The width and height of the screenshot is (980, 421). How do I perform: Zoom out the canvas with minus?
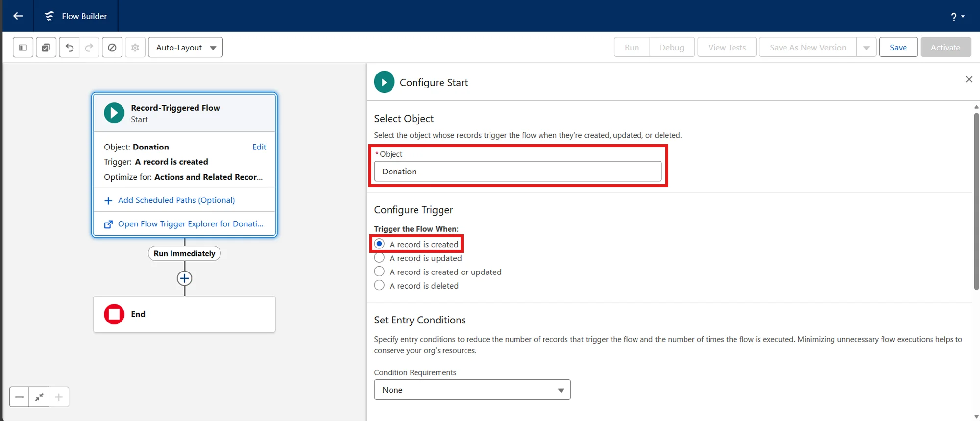[19, 397]
